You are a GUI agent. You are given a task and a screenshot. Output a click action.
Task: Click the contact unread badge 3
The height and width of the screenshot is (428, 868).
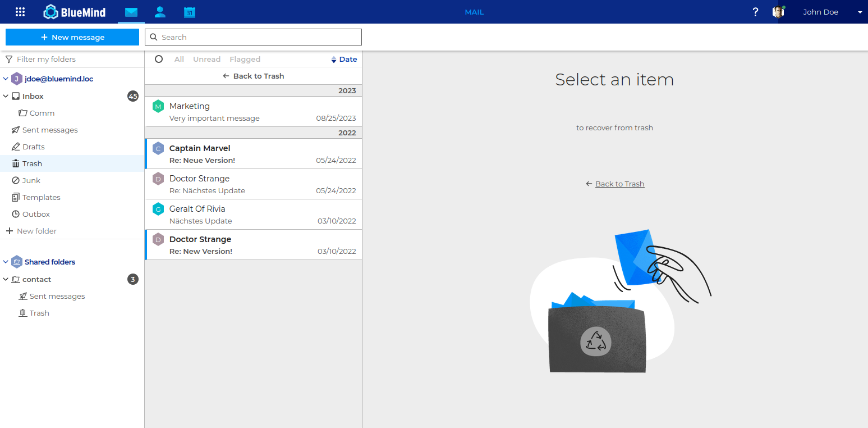pos(133,279)
